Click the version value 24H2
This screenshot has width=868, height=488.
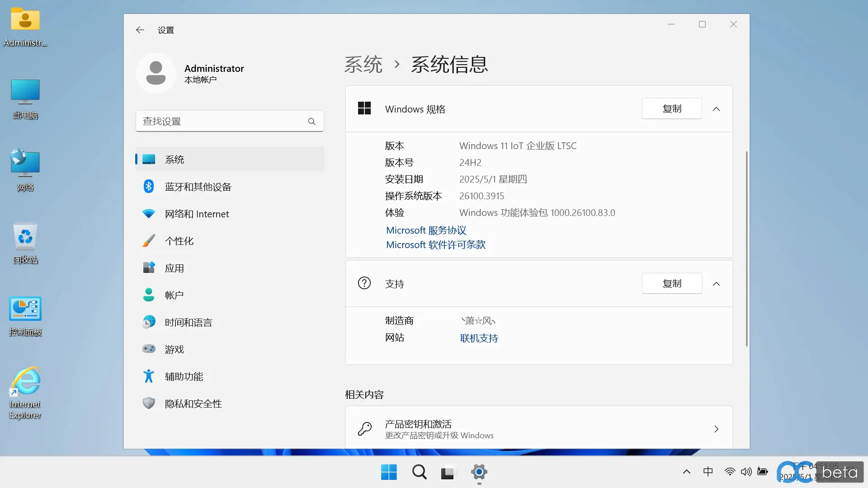(470, 163)
